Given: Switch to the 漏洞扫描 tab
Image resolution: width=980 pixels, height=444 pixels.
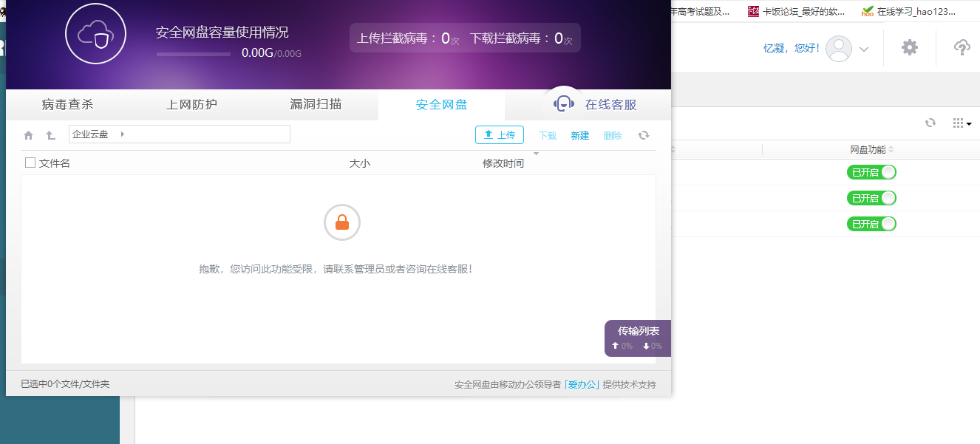Looking at the screenshot, I should click(316, 105).
